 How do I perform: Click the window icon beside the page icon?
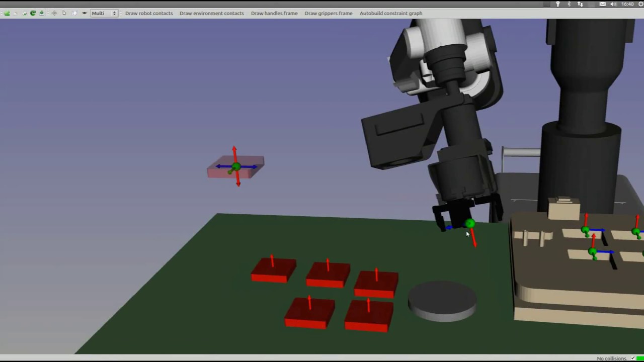pos(74,13)
